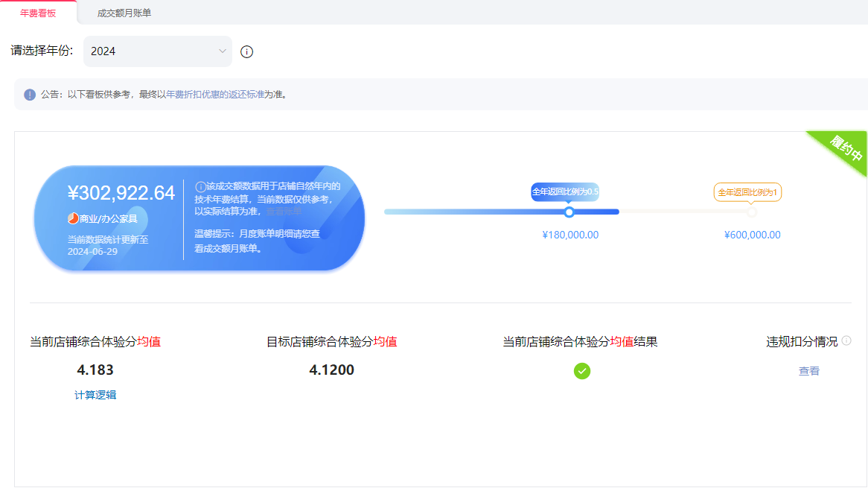Click the ¥600,000 progress bar endpoint marker
Viewport: 868px width, 488px height.
point(752,212)
